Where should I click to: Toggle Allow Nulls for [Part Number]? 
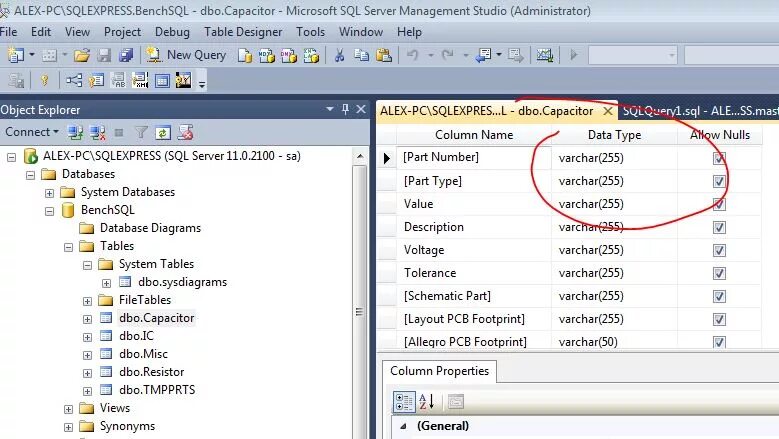(x=719, y=158)
